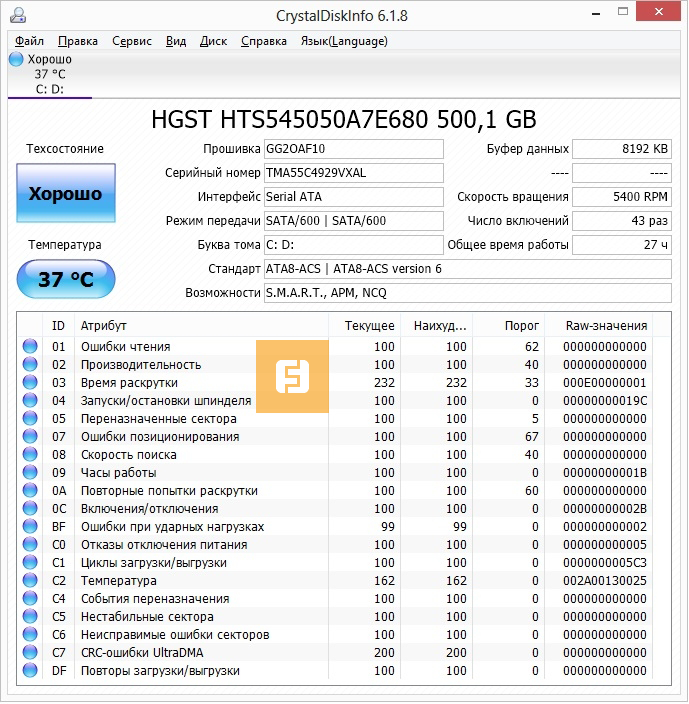Click status orb of row 03 Время раскрутки
Image resolution: width=689 pixels, height=704 pixels.
(x=30, y=382)
